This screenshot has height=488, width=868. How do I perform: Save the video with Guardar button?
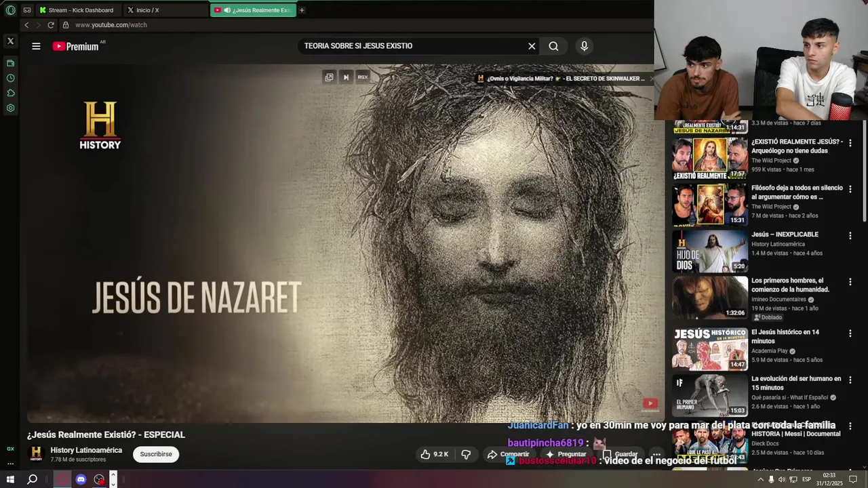[x=620, y=454]
